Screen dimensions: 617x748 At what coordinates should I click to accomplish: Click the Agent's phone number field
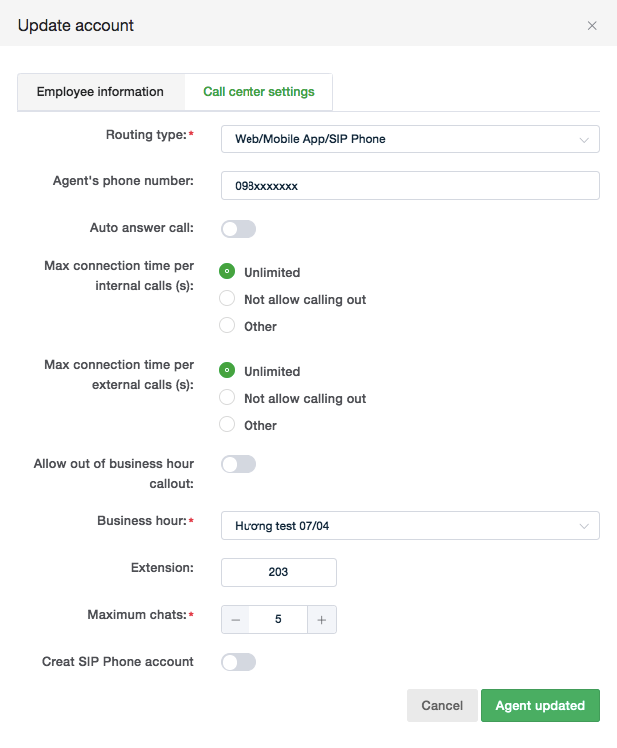coord(409,186)
